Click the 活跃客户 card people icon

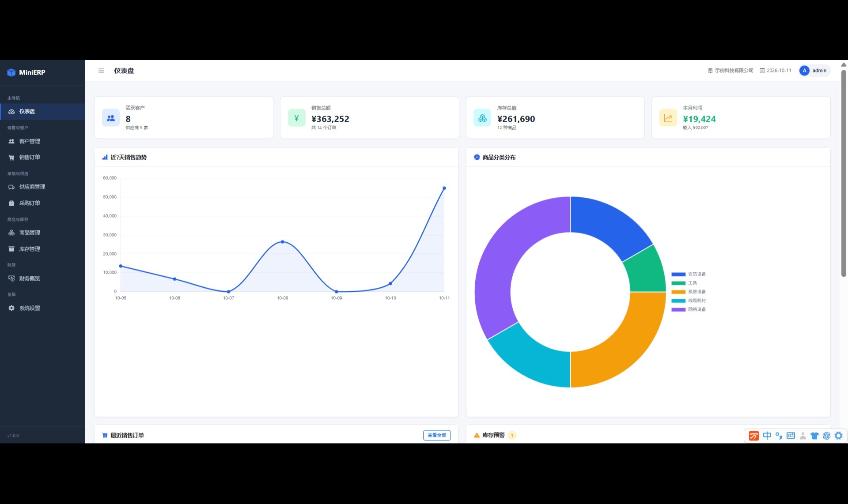tap(111, 118)
